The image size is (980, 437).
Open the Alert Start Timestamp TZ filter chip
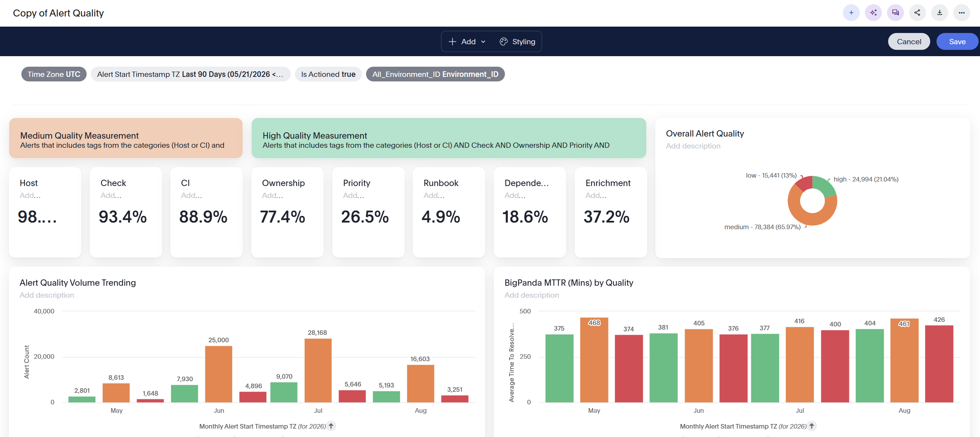click(x=190, y=74)
